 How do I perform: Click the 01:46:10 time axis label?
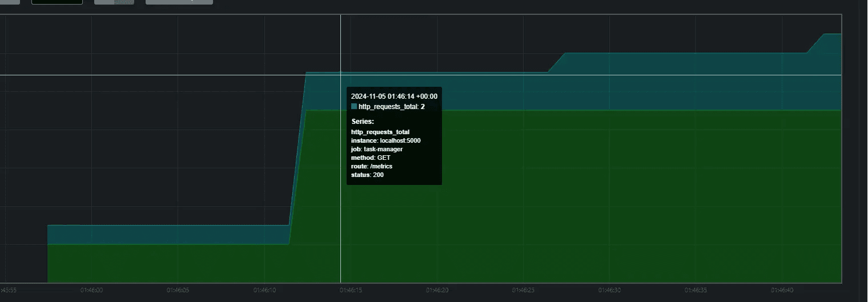point(264,290)
